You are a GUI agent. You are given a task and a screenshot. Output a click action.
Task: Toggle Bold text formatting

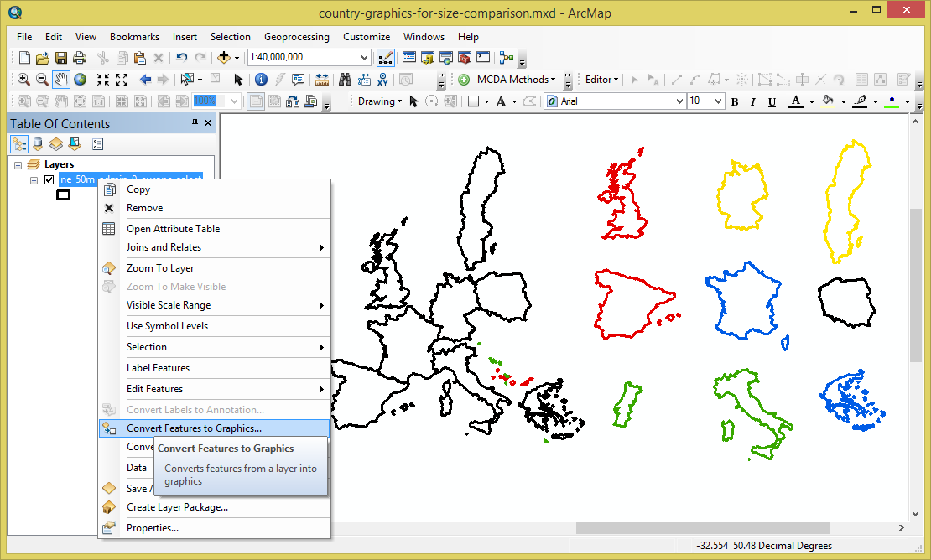pos(734,101)
